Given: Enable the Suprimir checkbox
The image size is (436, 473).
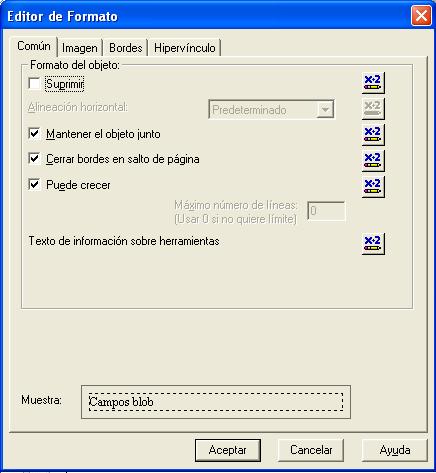Looking at the screenshot, I should click(34, 84).
